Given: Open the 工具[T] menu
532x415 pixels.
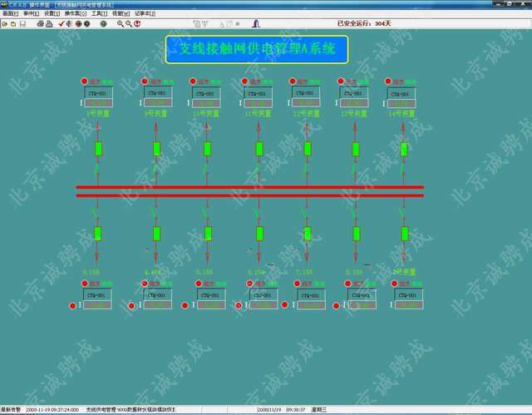Looking at the screenshot, I should click(100, 13).
